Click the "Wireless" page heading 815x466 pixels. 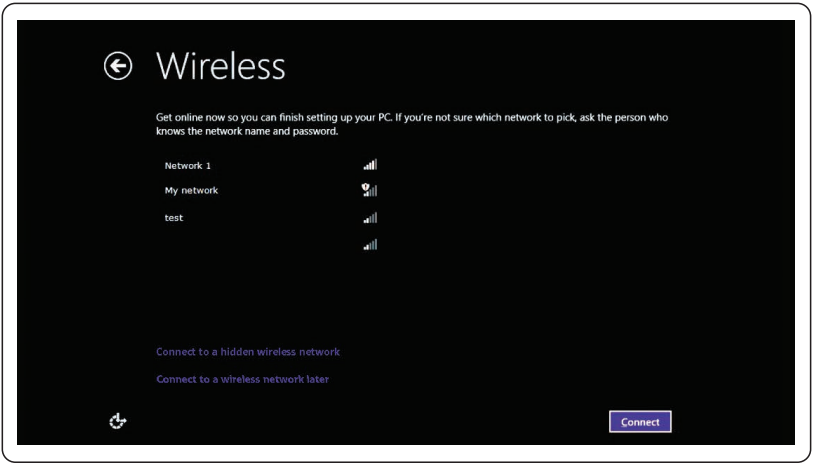point(221,66)
